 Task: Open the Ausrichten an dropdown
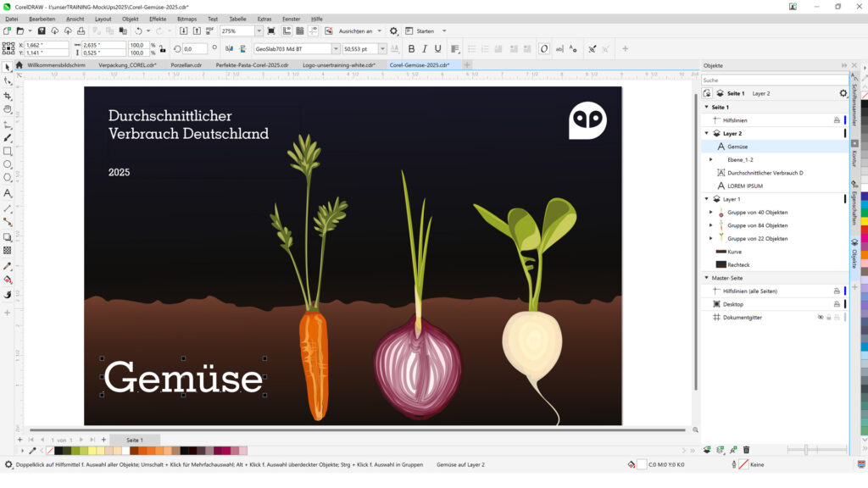[379, 31]
